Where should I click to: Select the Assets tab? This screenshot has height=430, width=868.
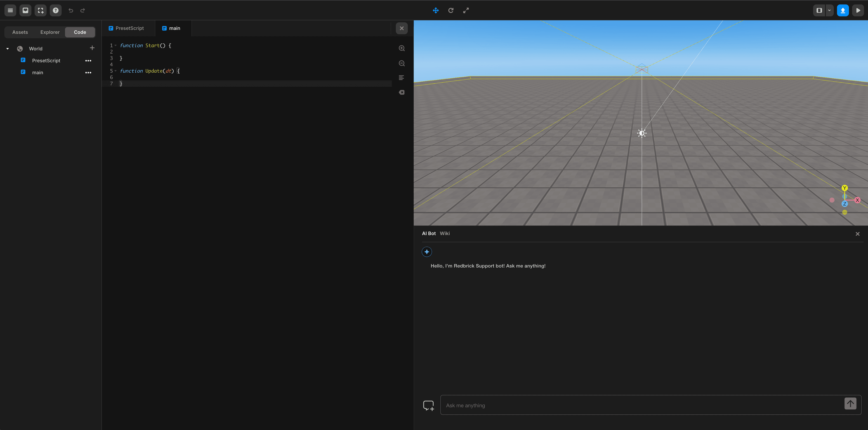pyautogui.click(x=20, y=32)
